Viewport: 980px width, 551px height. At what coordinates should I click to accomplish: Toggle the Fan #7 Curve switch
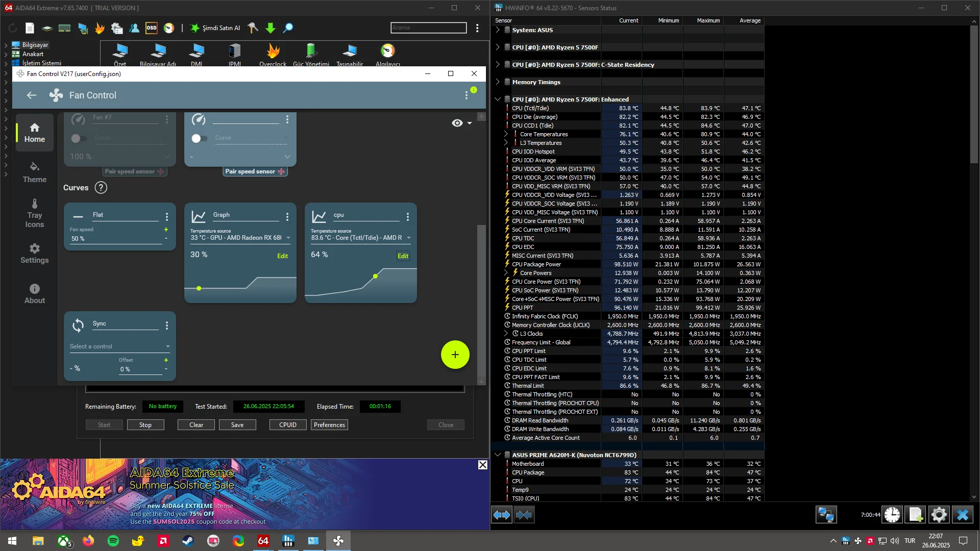78,138
